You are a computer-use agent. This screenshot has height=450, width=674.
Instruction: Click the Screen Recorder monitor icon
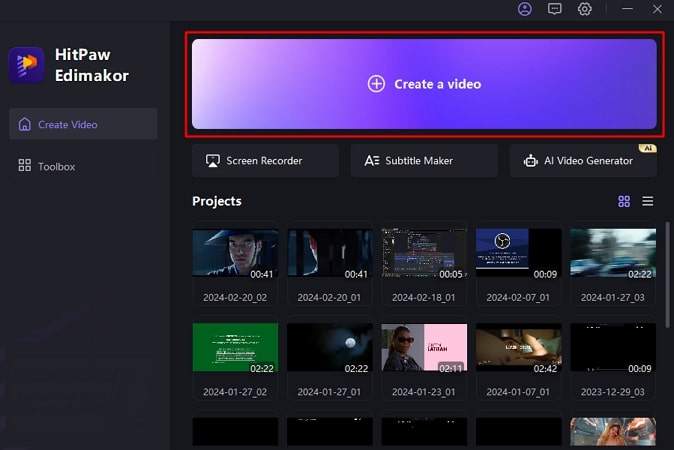[x=212, y=161]
